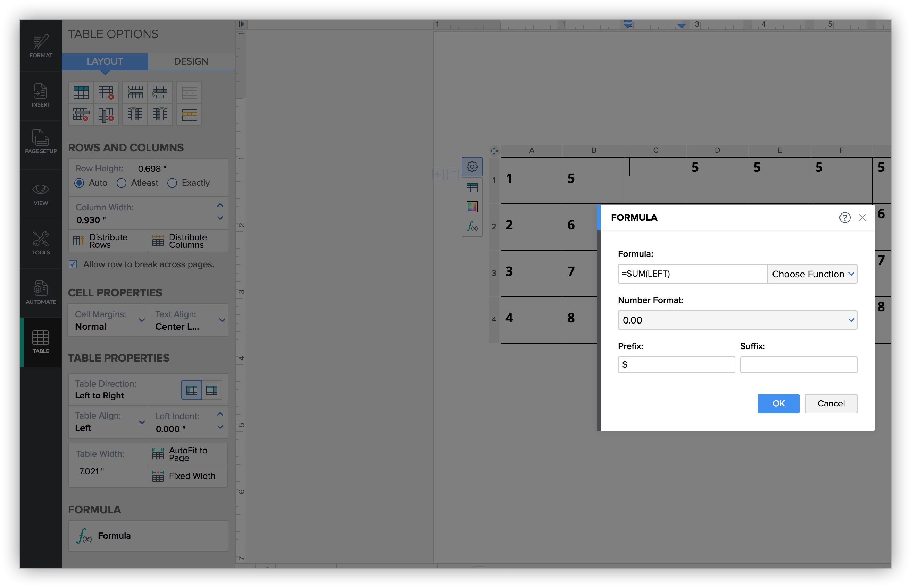The width and height of the screenshot is (911, 588).
Task: Open the Format sidebar panel
Action: coord(41,46)
